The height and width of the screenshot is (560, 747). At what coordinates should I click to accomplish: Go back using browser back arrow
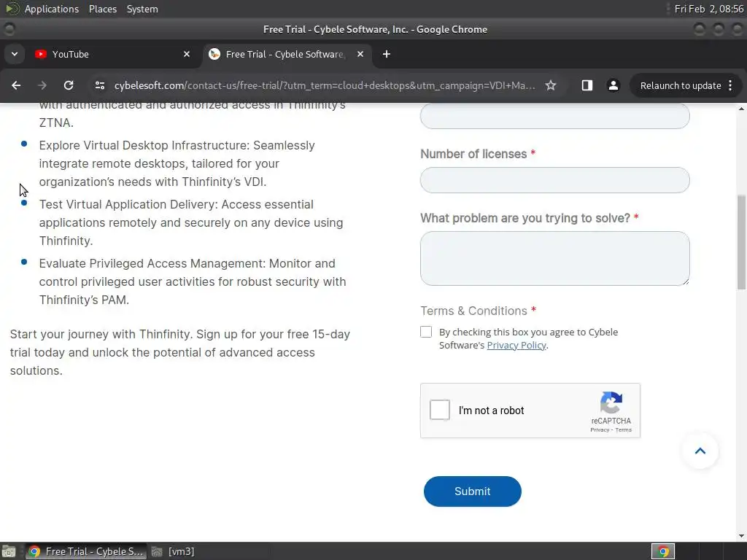pyautogui.click(x=16, y=85)
